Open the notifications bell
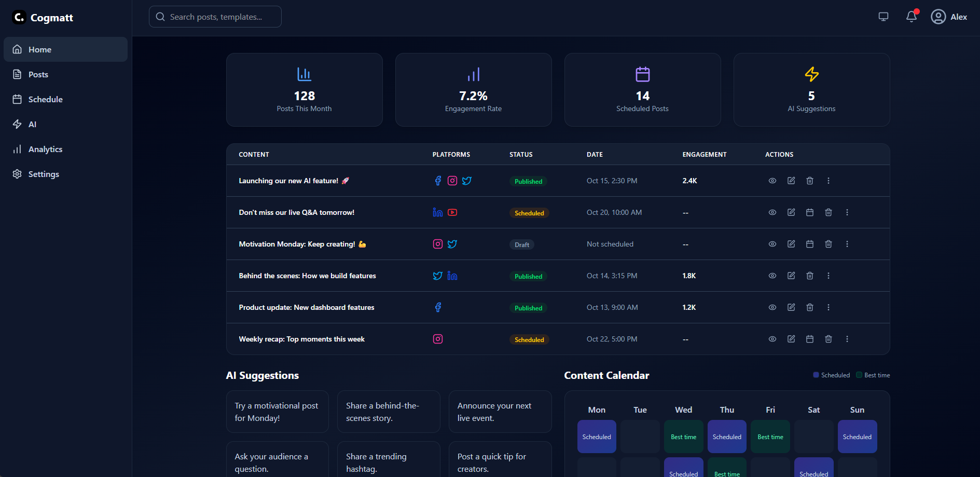 tap(912, 17)
